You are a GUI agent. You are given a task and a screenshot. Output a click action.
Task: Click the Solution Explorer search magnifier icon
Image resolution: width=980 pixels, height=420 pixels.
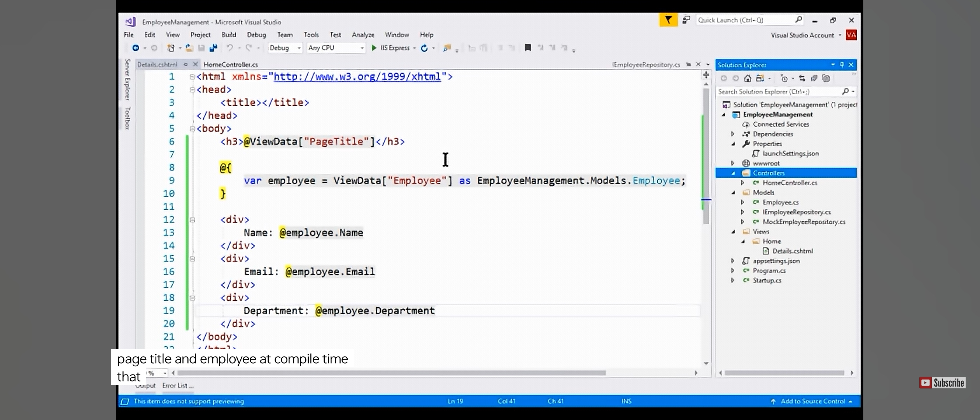(x=845, y=91)
